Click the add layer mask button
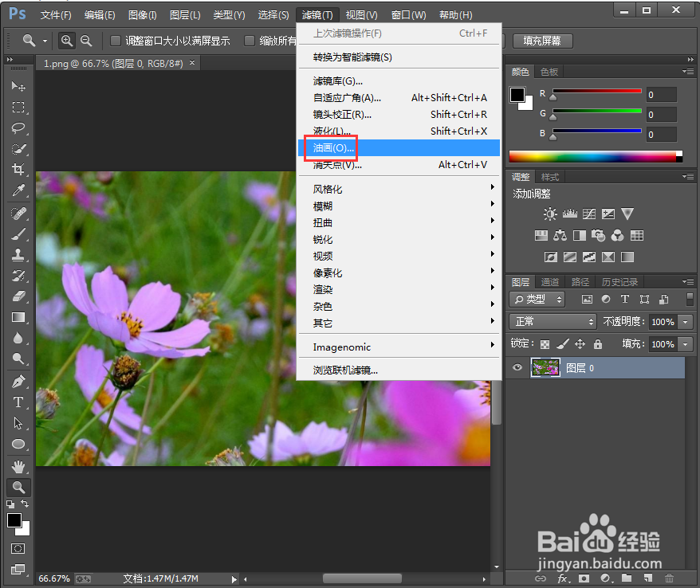The image size is (700, 588). pos(584,578)
